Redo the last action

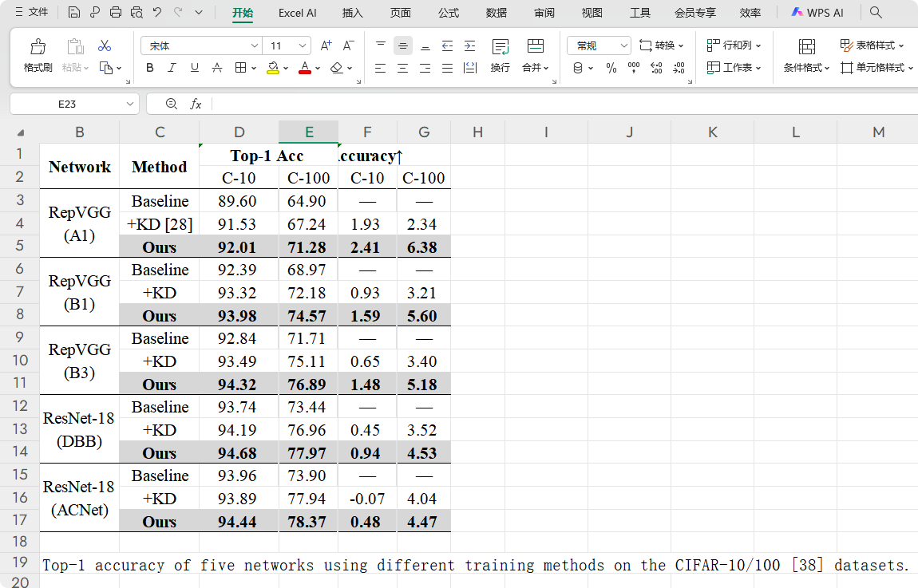click(x=178, y=12)
